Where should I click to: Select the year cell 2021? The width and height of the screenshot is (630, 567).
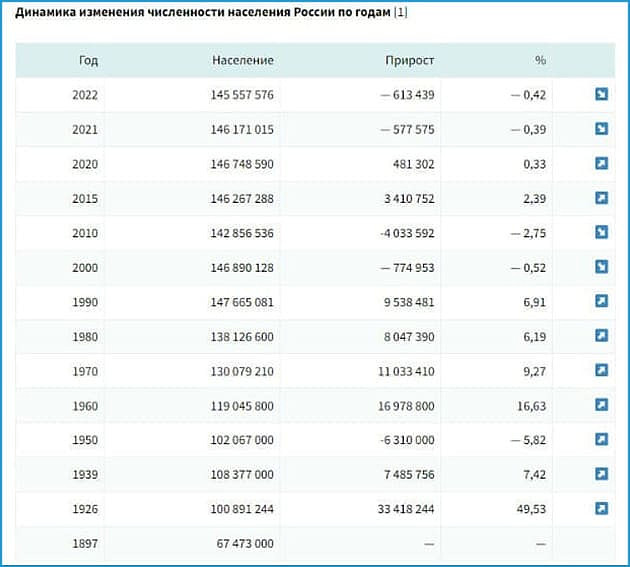(x=85, y=129)
